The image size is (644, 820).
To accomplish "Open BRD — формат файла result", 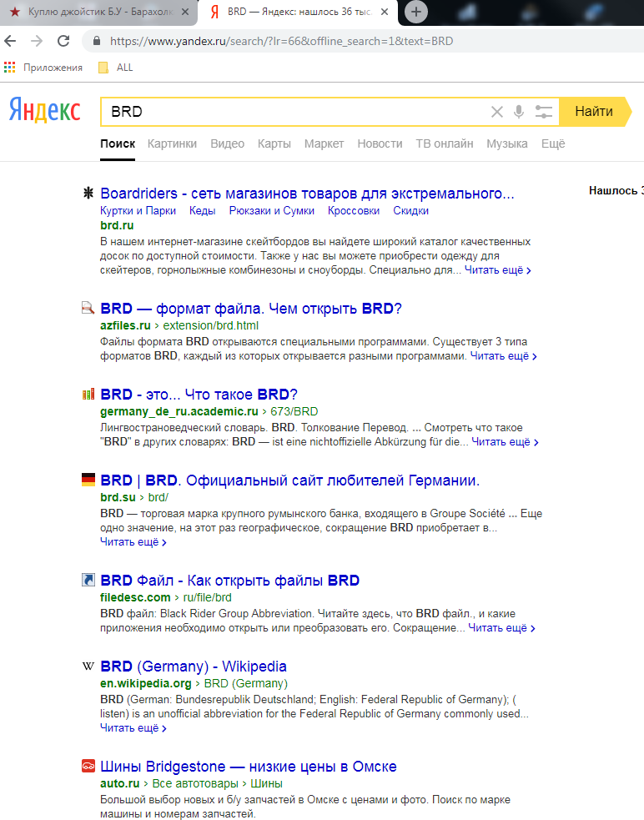I will click(251, 309).
